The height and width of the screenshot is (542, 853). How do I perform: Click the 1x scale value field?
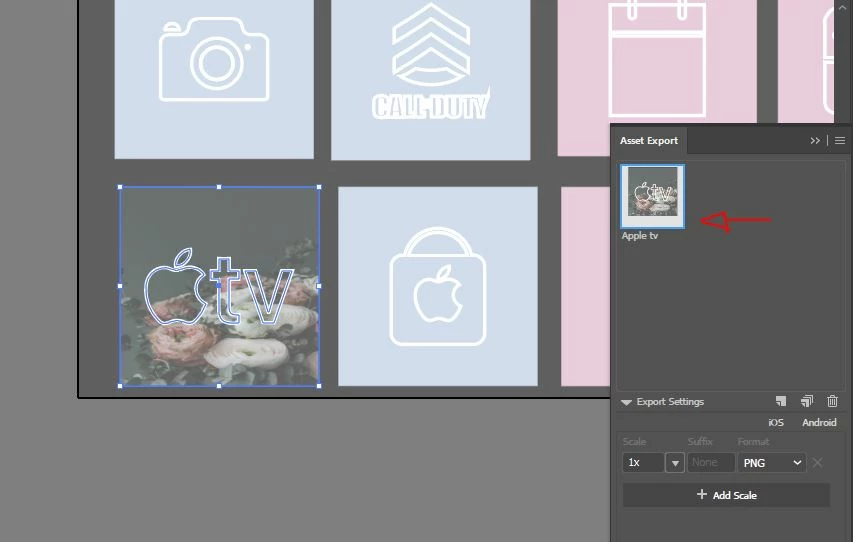(x=643, y=463)
